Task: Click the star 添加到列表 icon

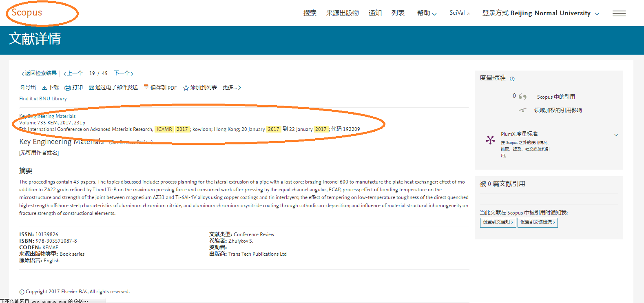Action: coord(186,88)
